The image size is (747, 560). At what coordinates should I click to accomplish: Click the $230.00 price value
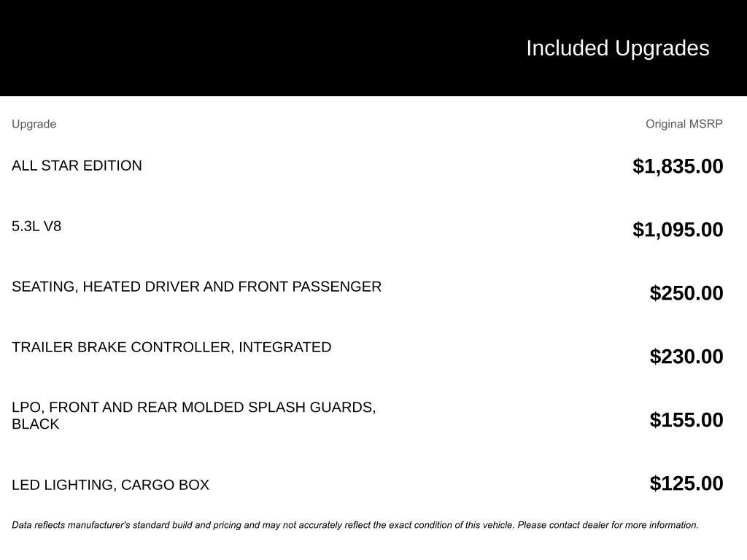point(686,356)
